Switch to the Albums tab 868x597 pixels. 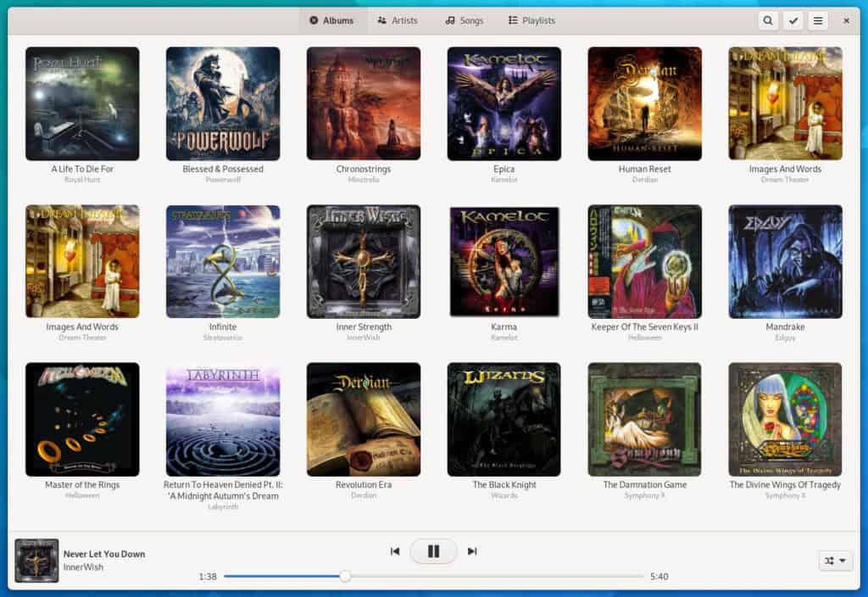point(331,20)
